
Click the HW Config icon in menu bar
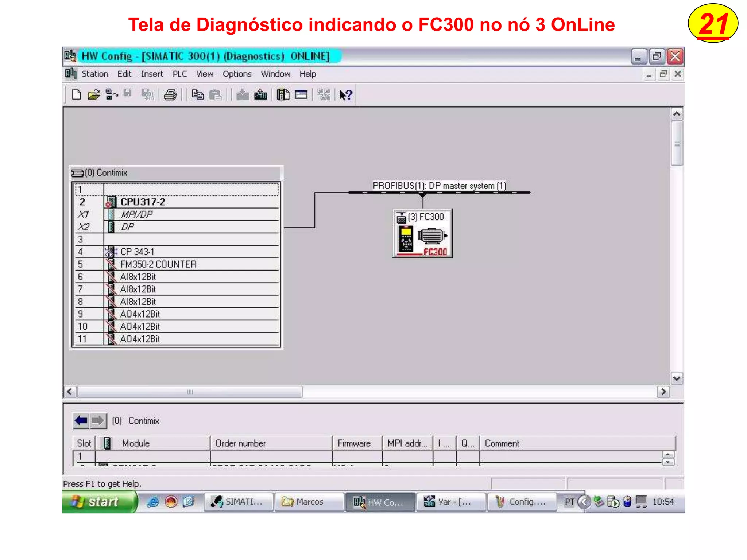pos(71,74)
